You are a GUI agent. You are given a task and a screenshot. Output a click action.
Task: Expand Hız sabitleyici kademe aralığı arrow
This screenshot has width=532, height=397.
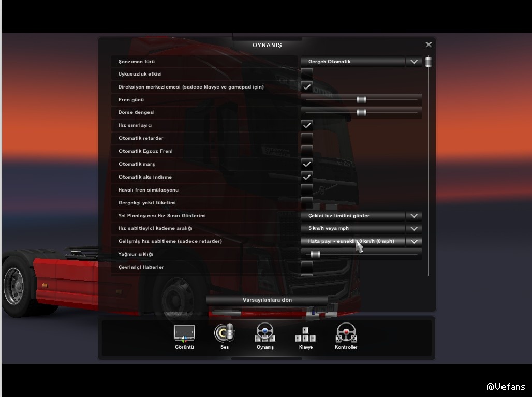(414, 228)
